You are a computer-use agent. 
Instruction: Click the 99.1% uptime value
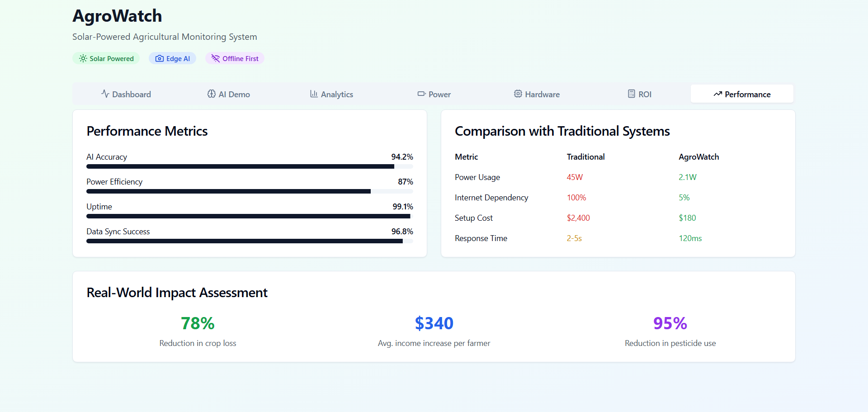[403, 207]
